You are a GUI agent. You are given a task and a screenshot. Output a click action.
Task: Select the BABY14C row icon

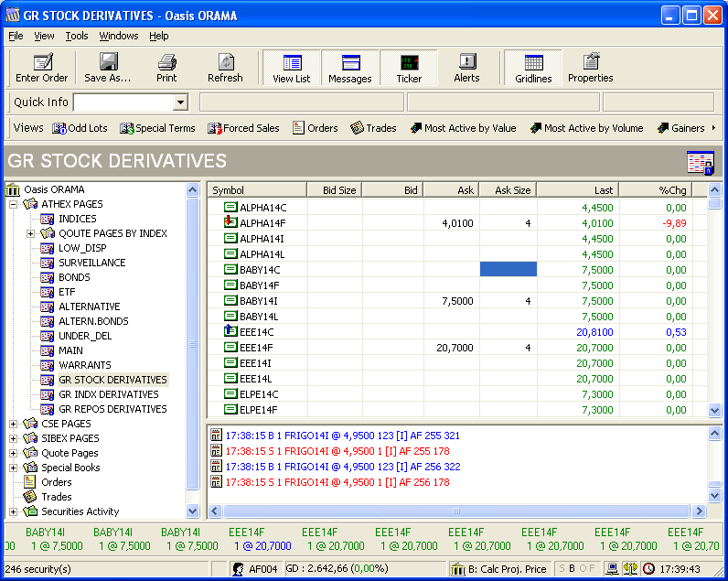tap(230, 269)
